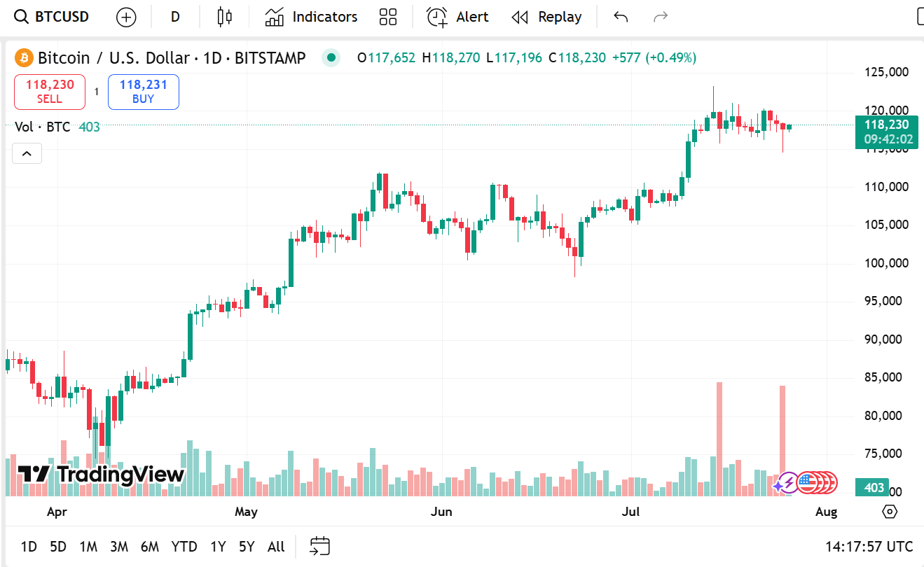Select the 1M date range

88,547
